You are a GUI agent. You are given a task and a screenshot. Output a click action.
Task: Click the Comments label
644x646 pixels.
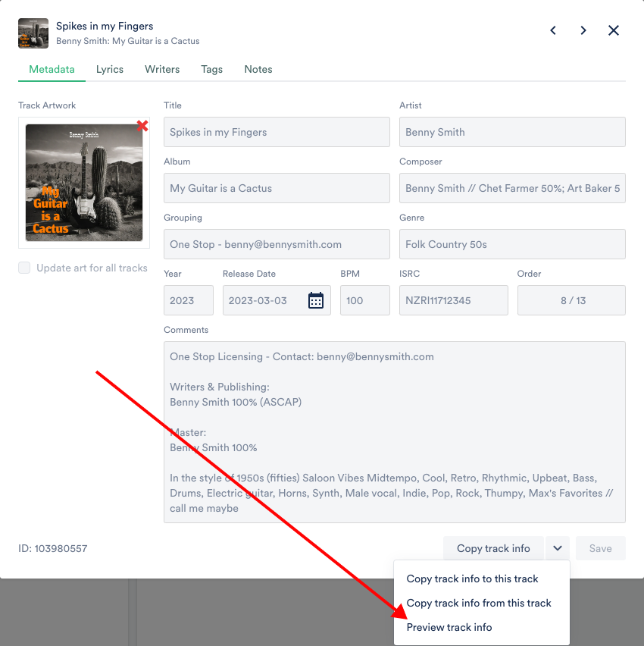pyautogui.click(x=186, y=330)
